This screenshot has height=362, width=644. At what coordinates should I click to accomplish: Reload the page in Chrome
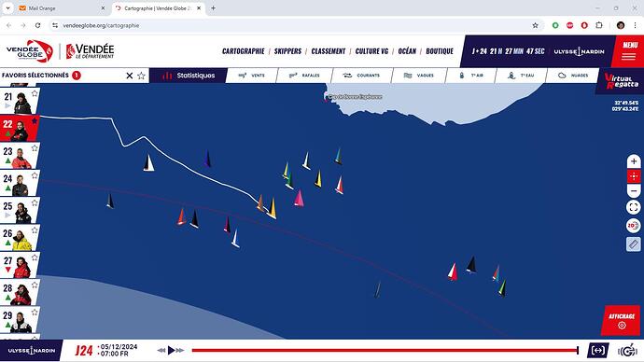[37, 25]
